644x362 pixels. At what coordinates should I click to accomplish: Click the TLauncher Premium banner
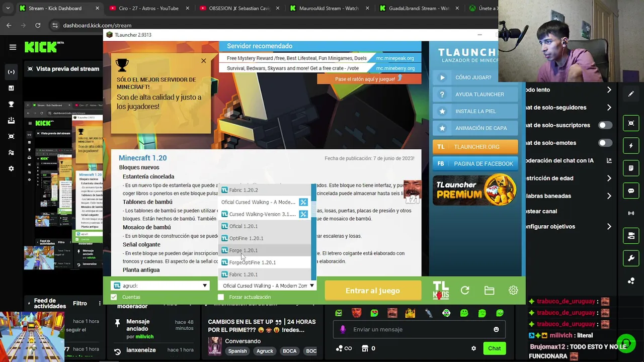click(x=475, y=190)
